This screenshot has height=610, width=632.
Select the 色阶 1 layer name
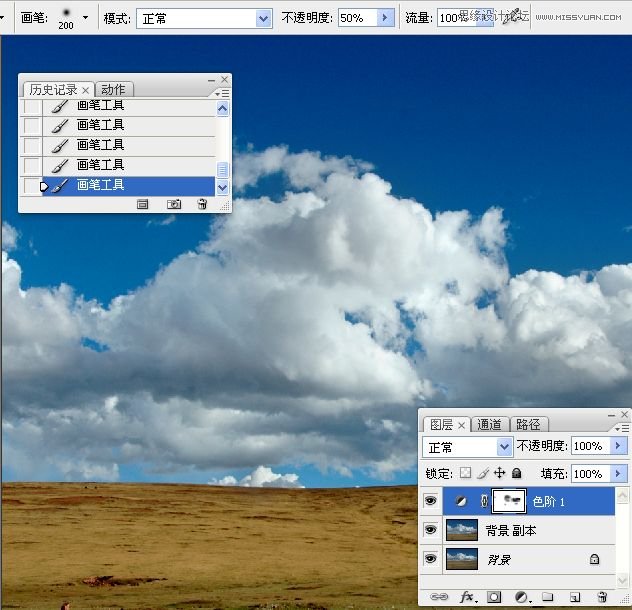click(x=549, y=502)
